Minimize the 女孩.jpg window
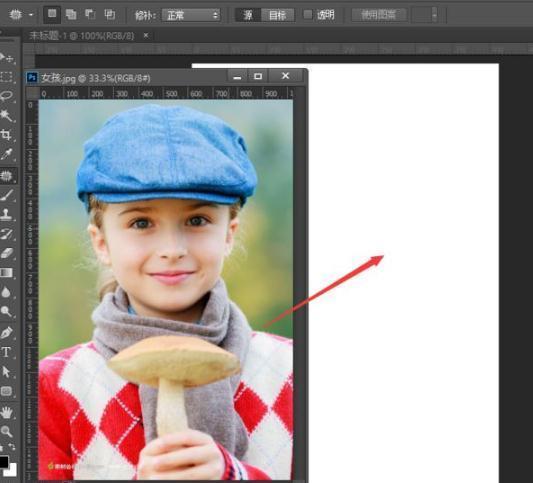533x483 pixels. 237,76
